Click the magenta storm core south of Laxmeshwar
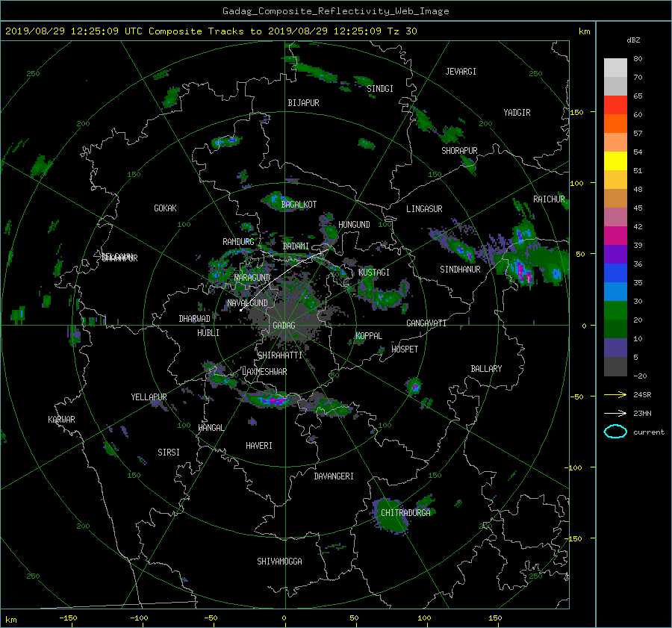672x628 pixels. pyautogui.click(x=274, y=401)
